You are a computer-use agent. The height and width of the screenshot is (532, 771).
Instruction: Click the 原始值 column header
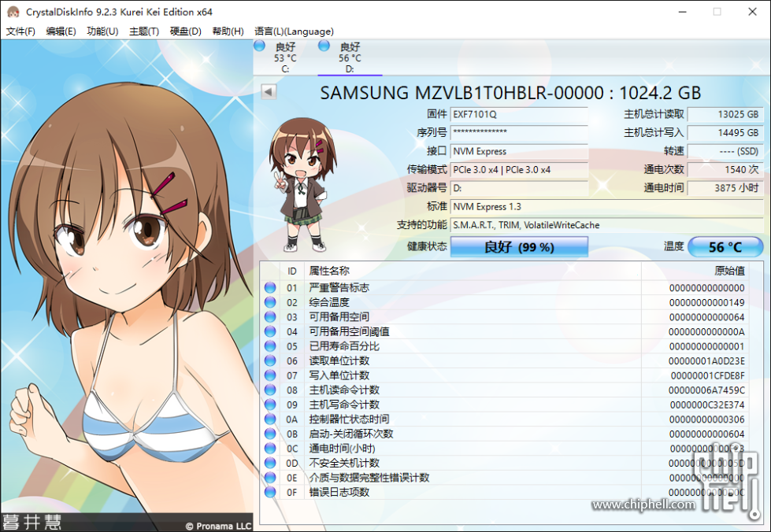coord(695,271)
